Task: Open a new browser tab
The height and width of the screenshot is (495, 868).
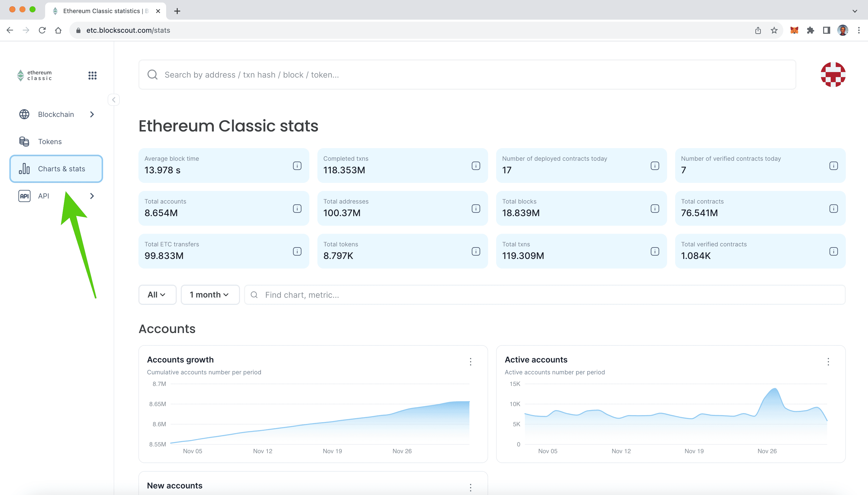Action: pyautogui.click(x=177, y=11)
